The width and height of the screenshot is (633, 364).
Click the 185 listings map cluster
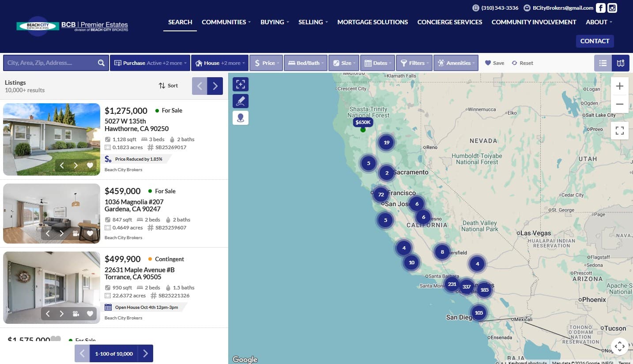coord(484,290)
